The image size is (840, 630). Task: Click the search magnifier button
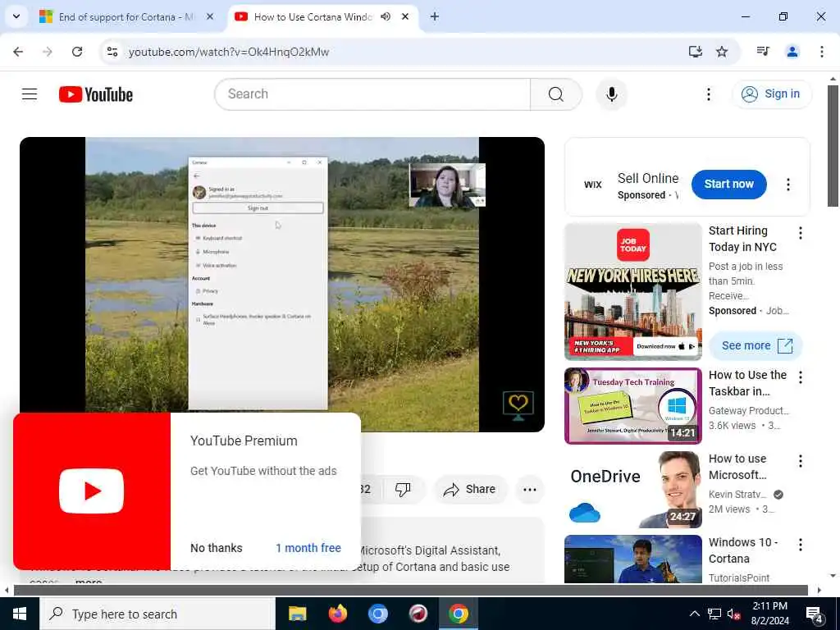(x=556, y=94)
